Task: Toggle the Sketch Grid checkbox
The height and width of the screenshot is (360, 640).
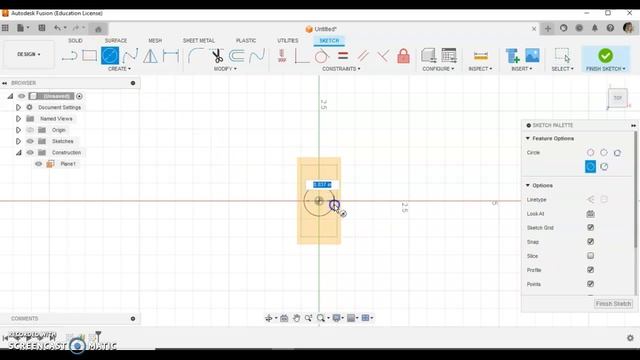Action: coord(590,227)
